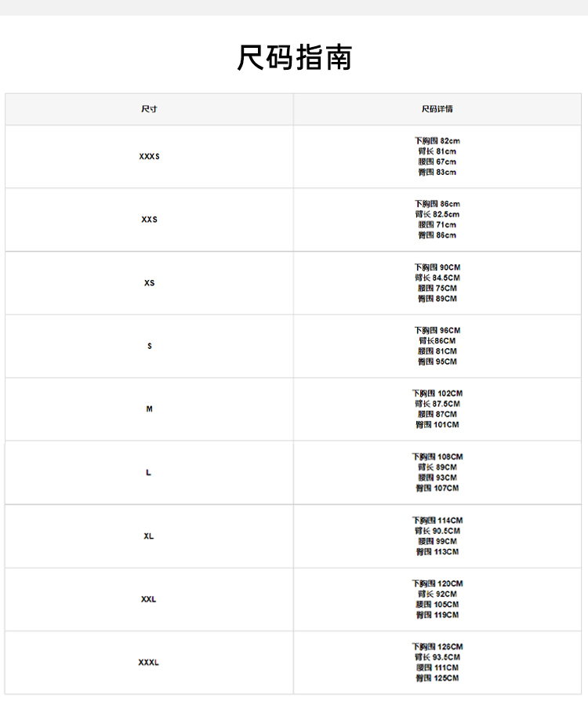Click the 尺码详情 column header

[x=437, y=109]
